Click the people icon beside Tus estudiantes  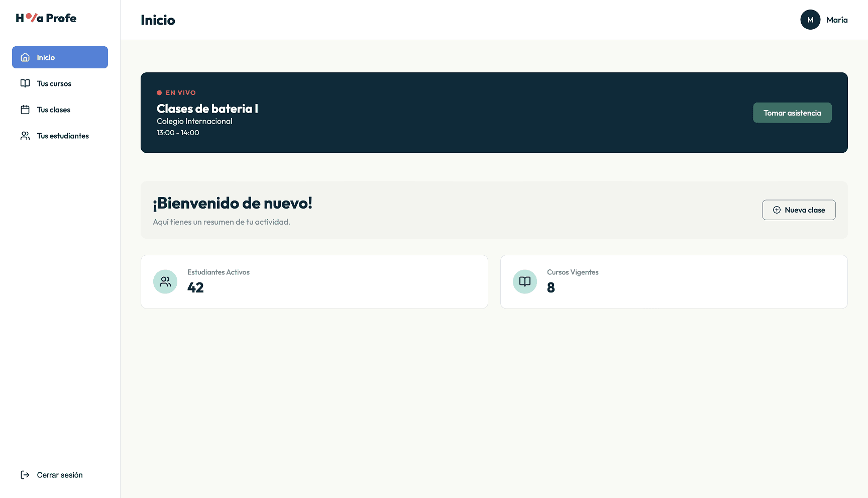(x=25, y=136)
